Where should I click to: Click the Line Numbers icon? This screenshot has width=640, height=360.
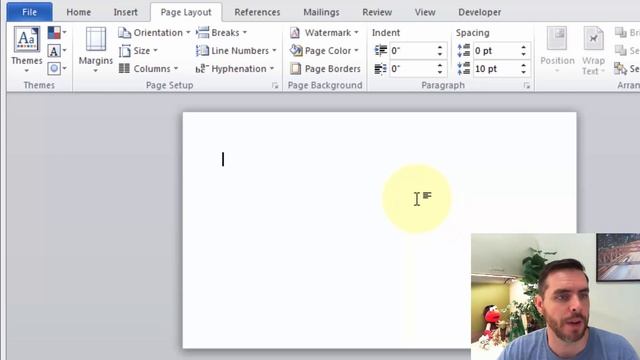(x=202, y=51)
